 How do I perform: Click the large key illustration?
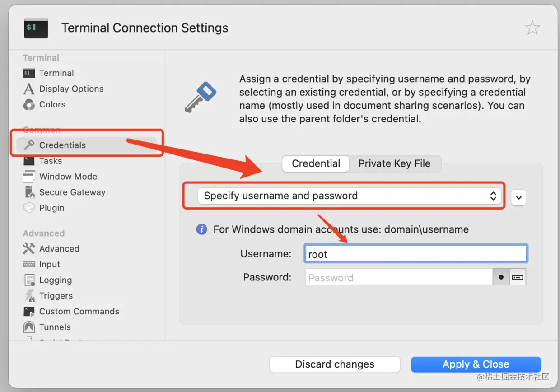coord(201,97)
